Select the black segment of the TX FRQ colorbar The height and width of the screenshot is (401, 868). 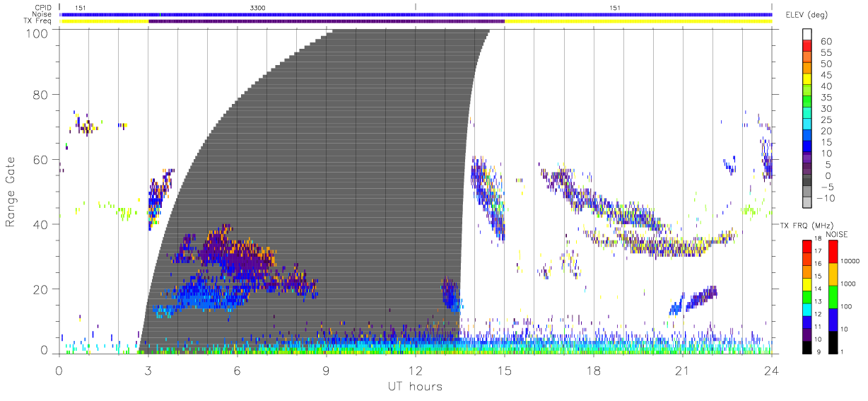(x=807, y=347)
